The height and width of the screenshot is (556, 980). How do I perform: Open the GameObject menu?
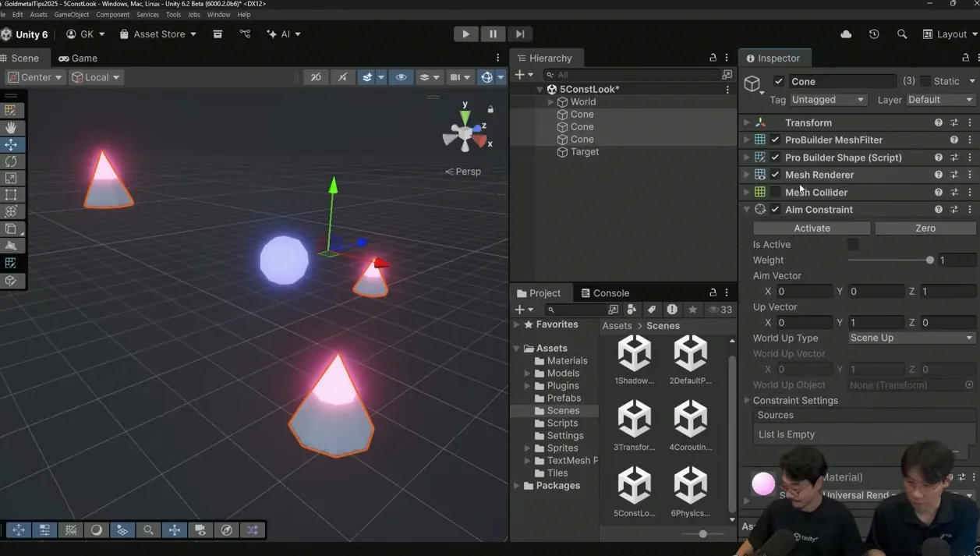(71, 15)
